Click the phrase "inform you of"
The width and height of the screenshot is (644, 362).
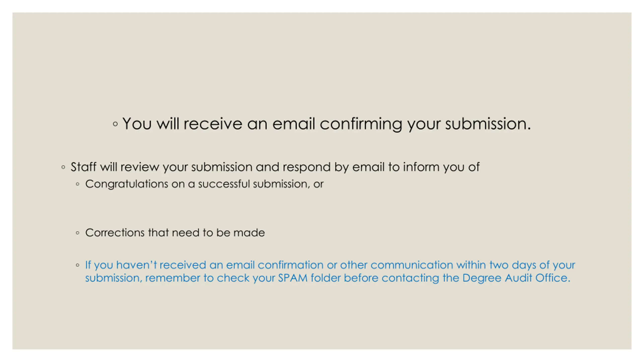click(x=441, y=167)
